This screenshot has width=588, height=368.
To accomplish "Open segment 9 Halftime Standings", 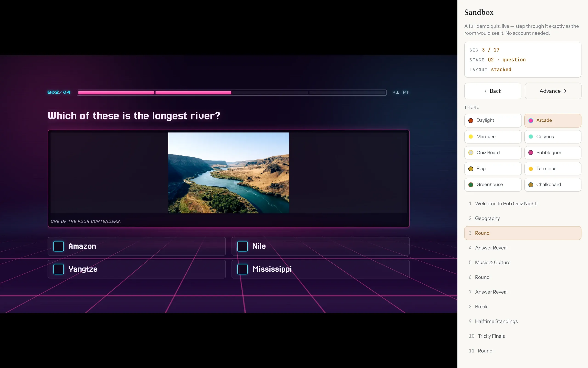I will 523,321.
